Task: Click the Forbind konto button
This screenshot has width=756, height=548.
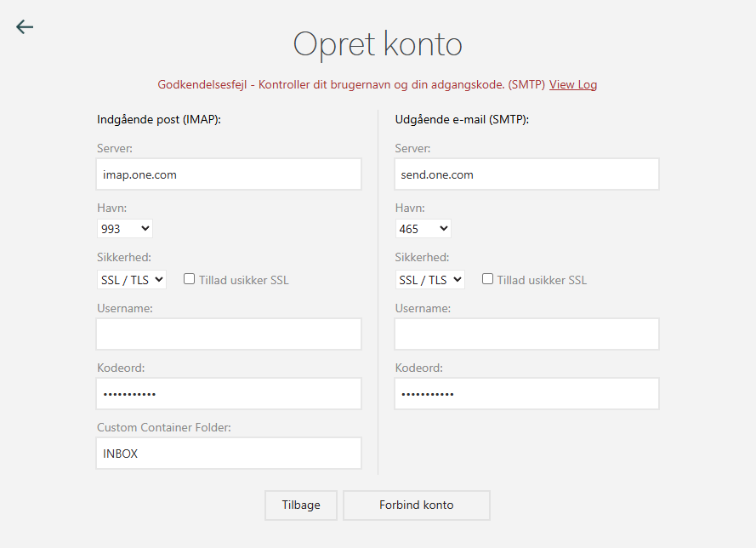Action: point(416,505)
